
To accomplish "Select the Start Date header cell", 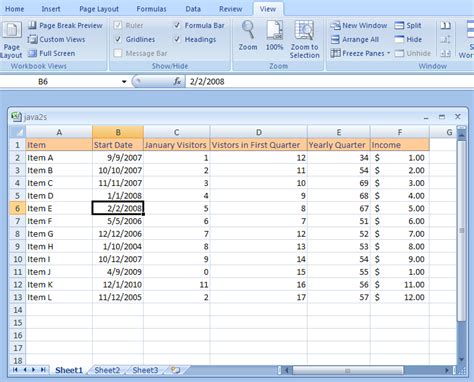I will (x=118, y=145).
